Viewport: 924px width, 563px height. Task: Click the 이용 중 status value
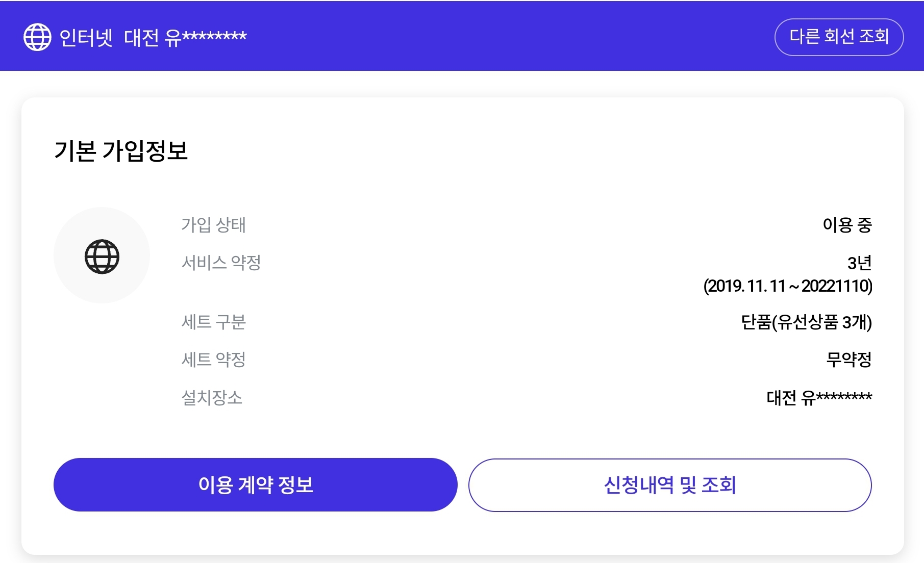pos(847,224)
